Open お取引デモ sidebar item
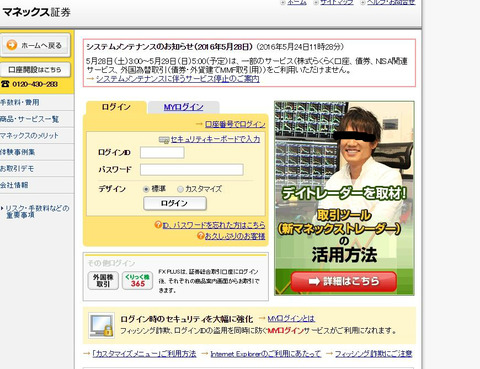Image resolution: width=480 pixels, height=369 pixels. point(17,169)
